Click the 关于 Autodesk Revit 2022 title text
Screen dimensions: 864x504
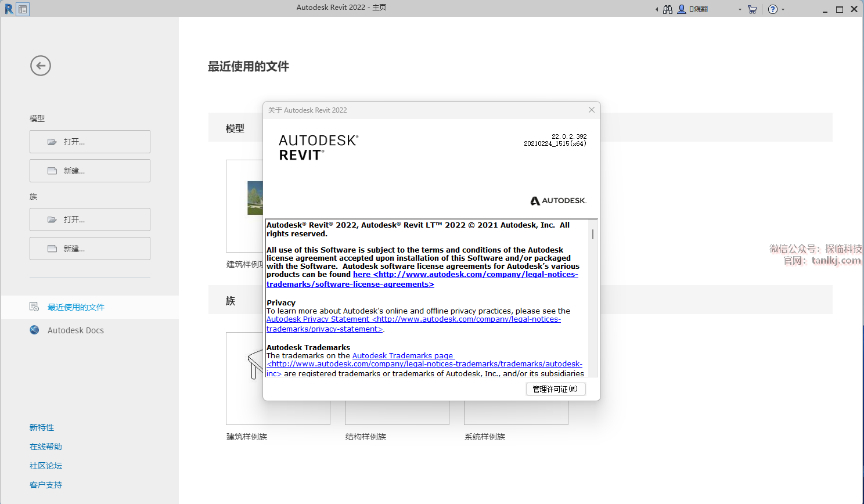pos(307,110)
